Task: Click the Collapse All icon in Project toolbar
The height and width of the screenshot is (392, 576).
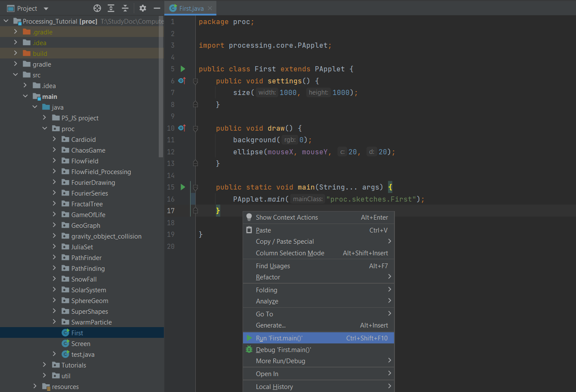Action: point(125,8)
